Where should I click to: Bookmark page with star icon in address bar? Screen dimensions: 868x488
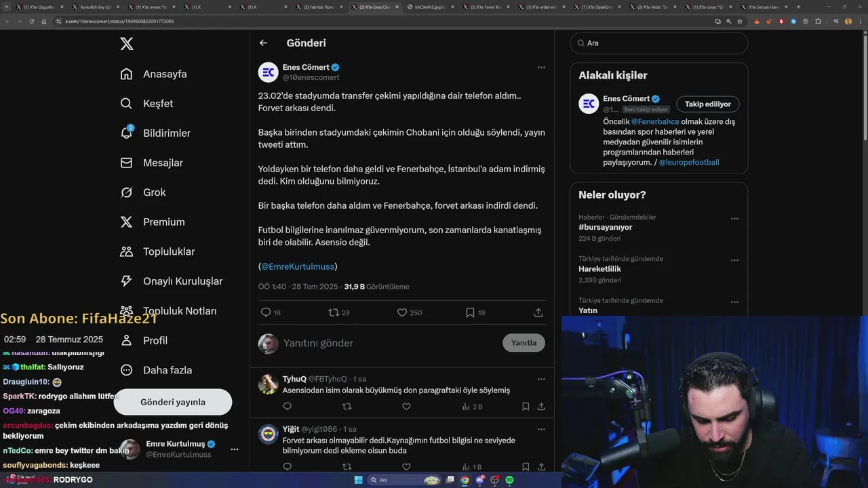click(x=740, y=21)
